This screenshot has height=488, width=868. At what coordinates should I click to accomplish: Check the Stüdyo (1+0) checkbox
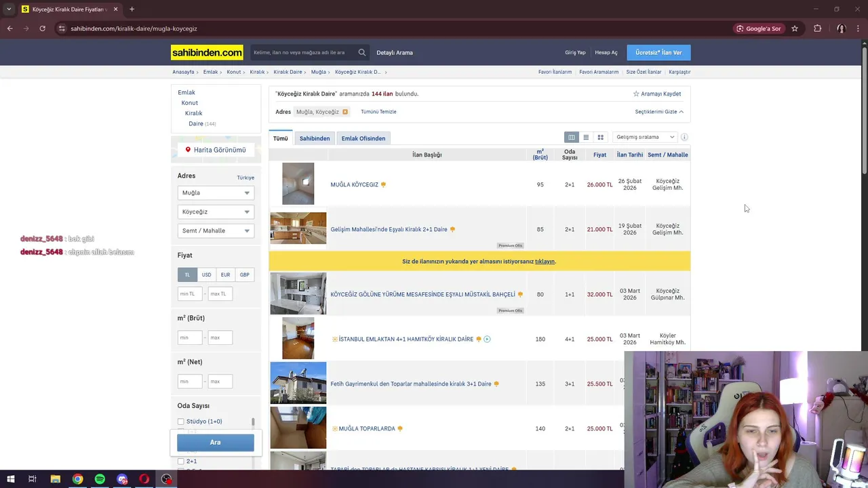pyautogui.click(x=180, y=422)
